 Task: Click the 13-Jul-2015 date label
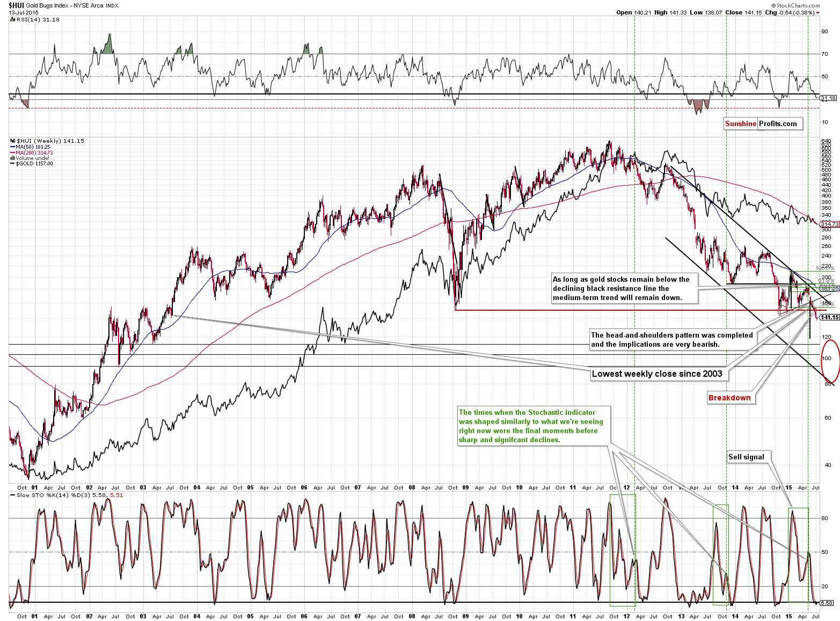(x=24, y=12)
